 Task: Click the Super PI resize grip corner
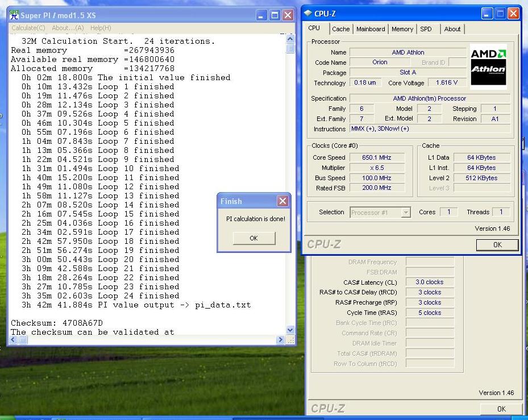(290, 340)
